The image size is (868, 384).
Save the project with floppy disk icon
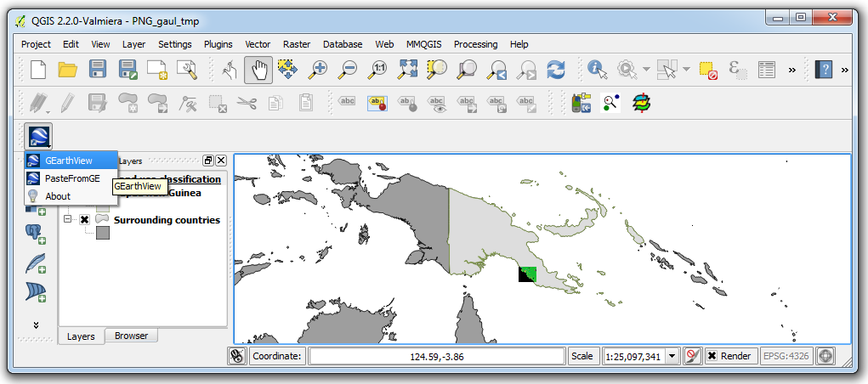(x=98, y=70)
